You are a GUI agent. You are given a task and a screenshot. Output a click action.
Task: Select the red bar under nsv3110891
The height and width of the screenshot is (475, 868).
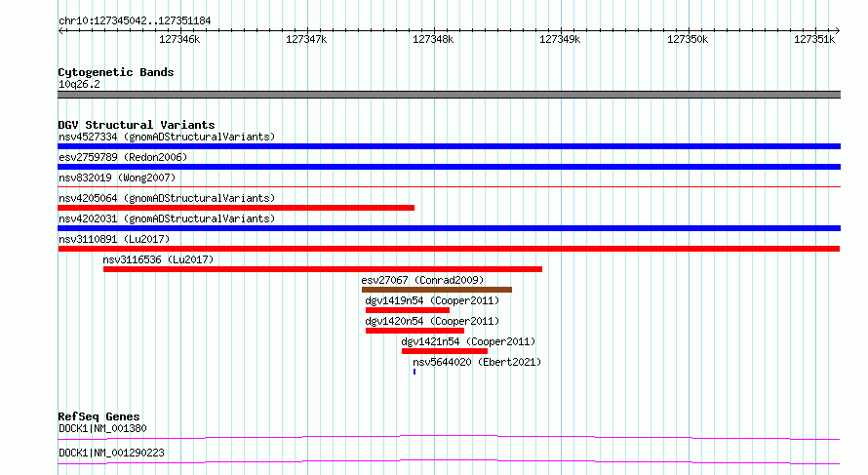[449, 249]
